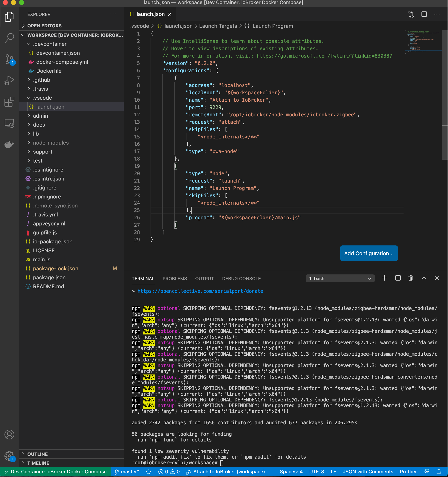This screenshot has width=448, height=477.
Task: Maximize terminal panel with the up chevron
Action: tap(424, 278)
